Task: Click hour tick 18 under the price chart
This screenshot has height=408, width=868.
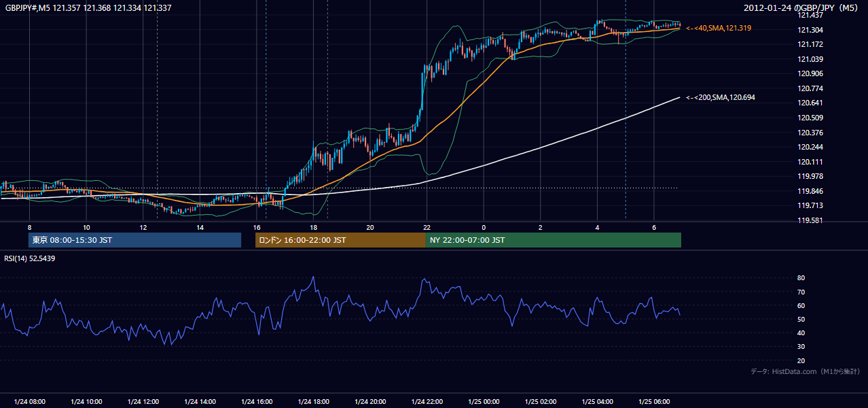Action: [x=314, y=227]
